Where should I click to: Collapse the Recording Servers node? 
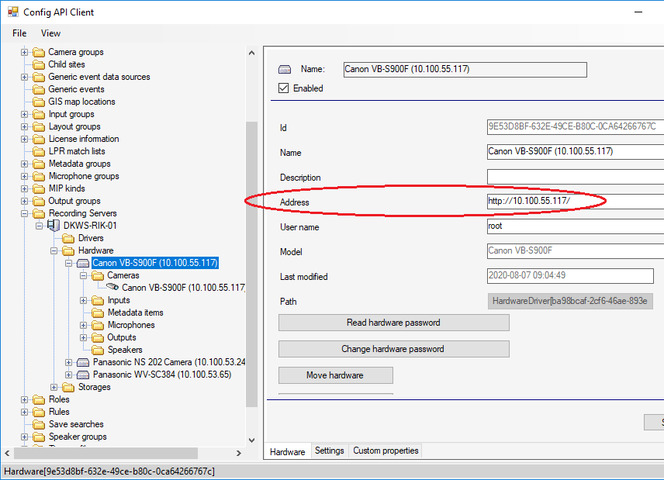[25, 213]
